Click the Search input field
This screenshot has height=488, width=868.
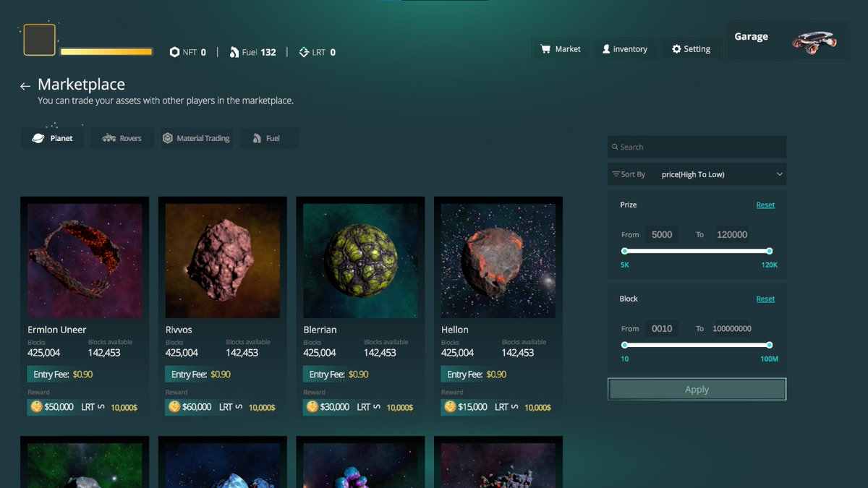tap(697, 147)
